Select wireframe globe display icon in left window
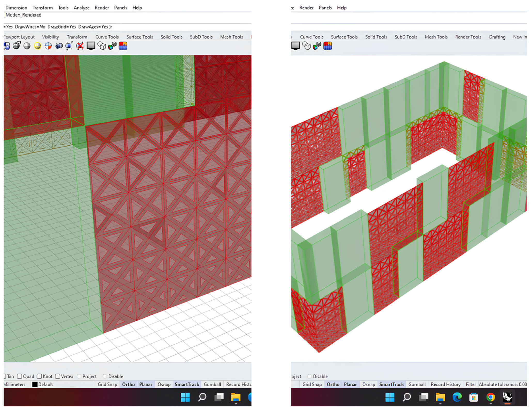The height and width of the screenshot is (412, 532). (17, 46)
